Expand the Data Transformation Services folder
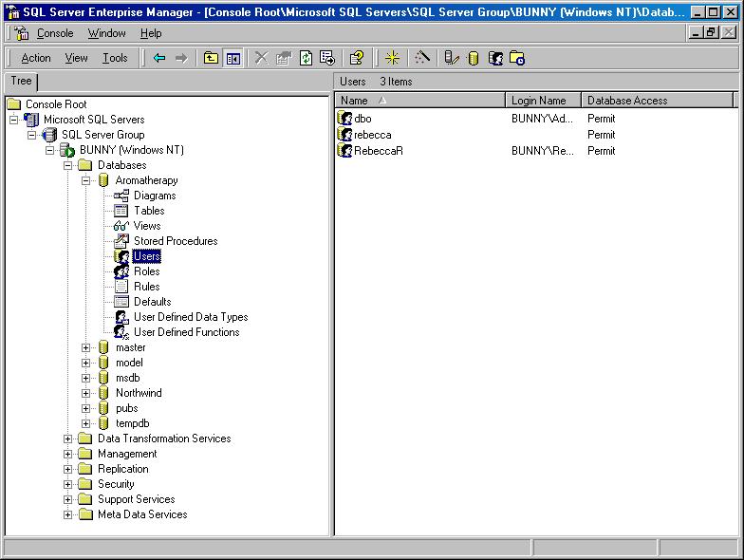The width and height of the screenshot is (744, 560). pyautogui.click(x=68, y=439)
